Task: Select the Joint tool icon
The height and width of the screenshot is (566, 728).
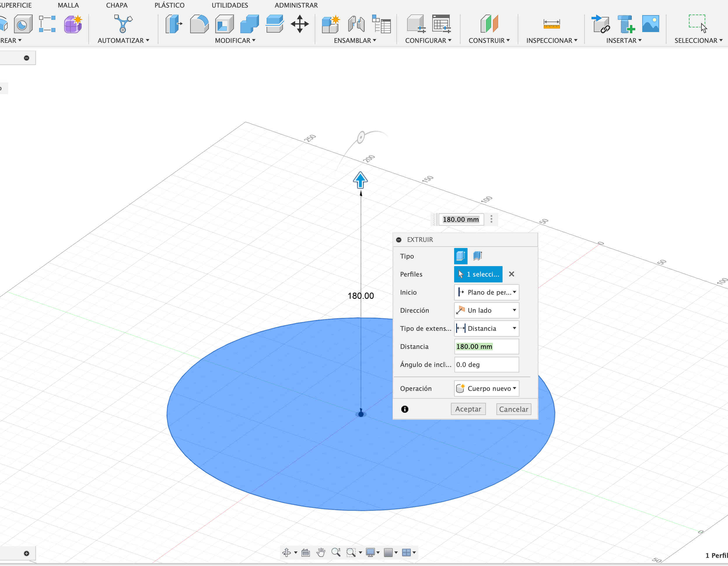Action: (x=356, y=24)
